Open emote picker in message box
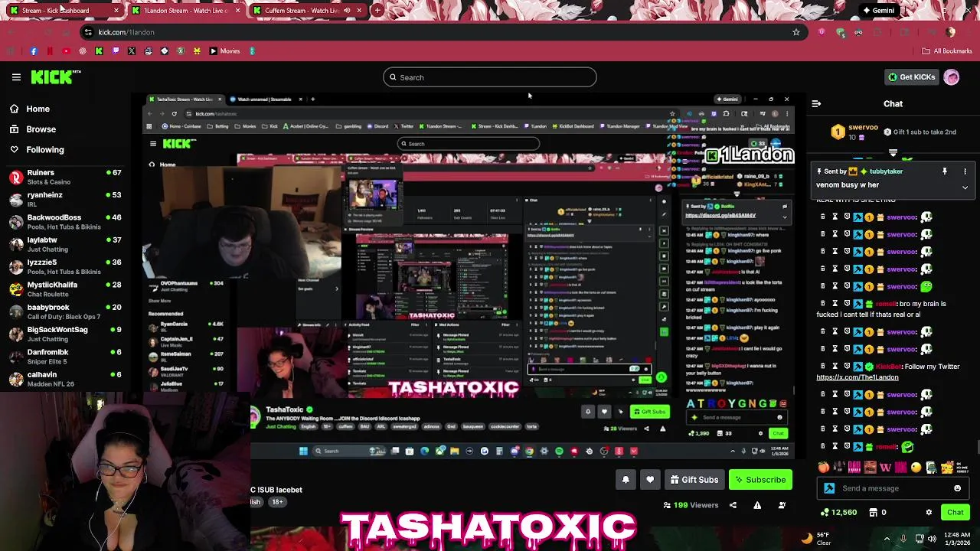980x551 pixels. 957,488
